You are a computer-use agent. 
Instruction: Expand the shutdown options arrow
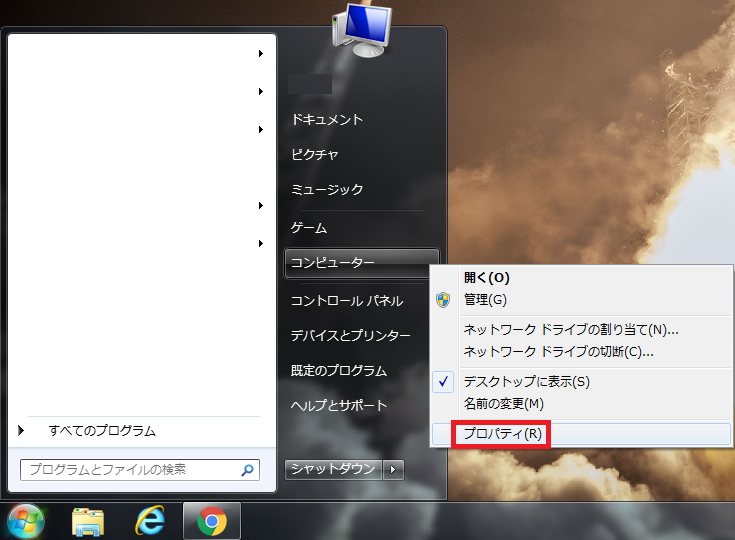pyautogui.click(x=393, y=469)
